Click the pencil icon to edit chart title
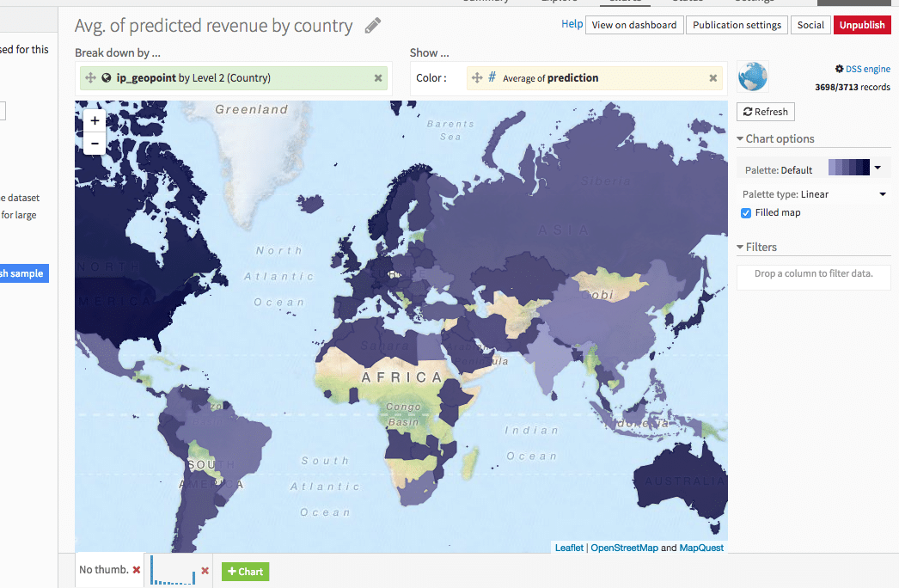 372,26
